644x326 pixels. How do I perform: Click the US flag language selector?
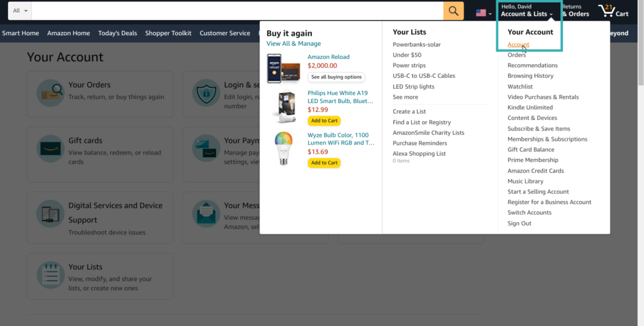(x=481, y=13)
